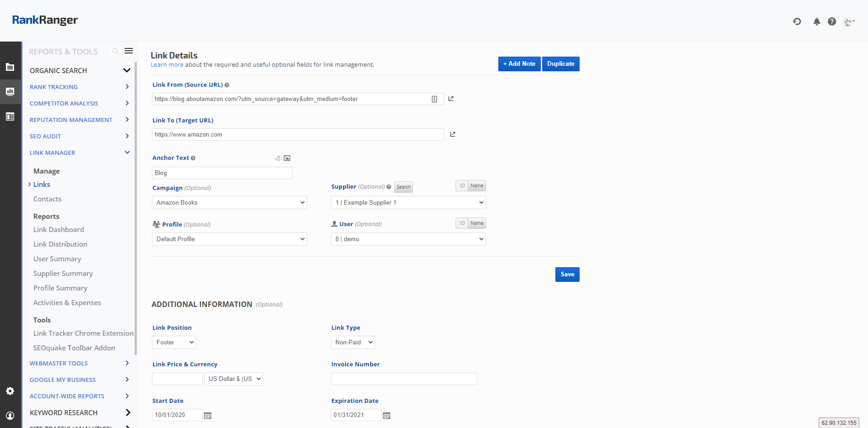Open the Link Position dropdown
Screen dimensions: 868x428
[174, 343]
